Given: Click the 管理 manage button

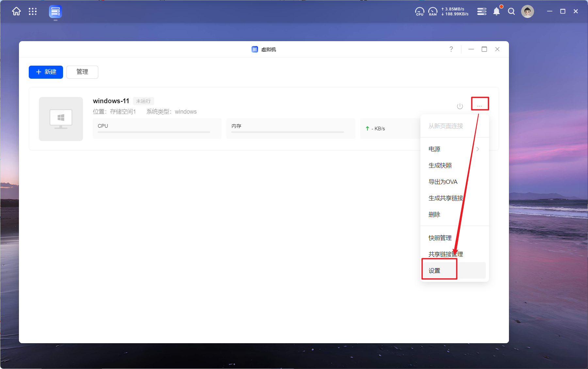Looking at the screenshot, I should 82,72.
